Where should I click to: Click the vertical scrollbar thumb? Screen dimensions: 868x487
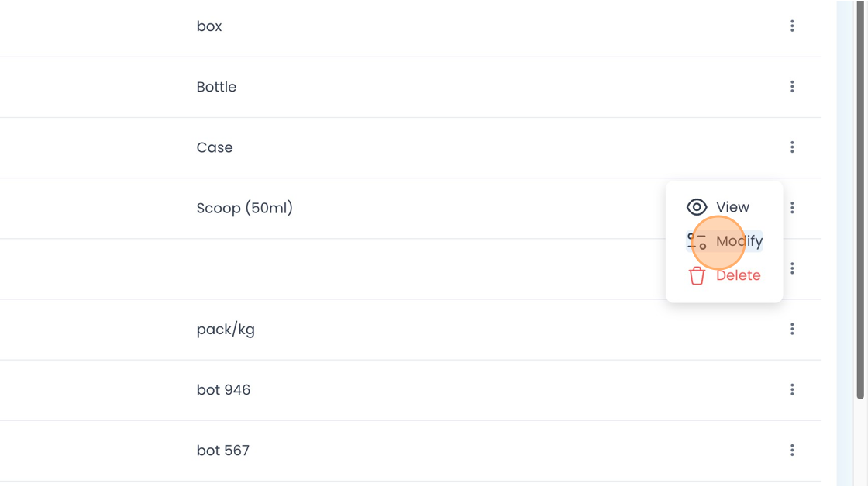click(860, 199)
